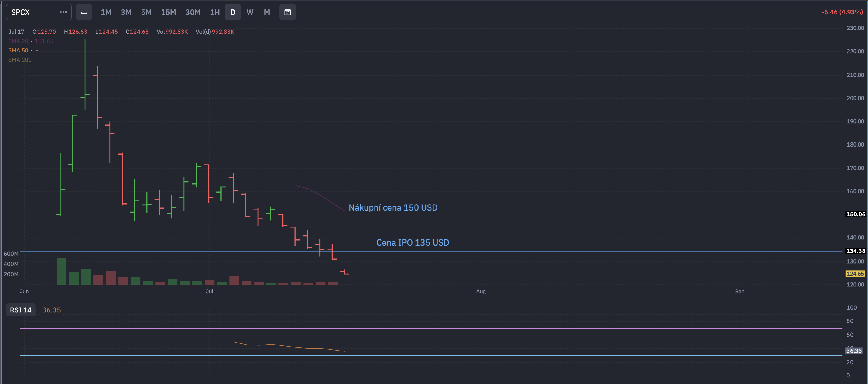This screenshot has width=868, height=384.
Task: Click the 230.00 price axis label
Action: (855, 28)
